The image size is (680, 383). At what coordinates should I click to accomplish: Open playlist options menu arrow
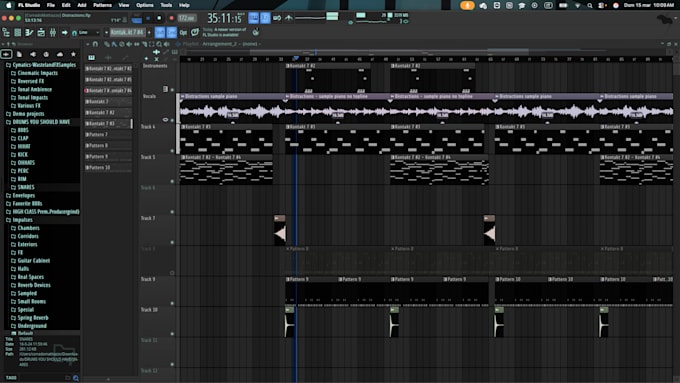coord(88,44)
